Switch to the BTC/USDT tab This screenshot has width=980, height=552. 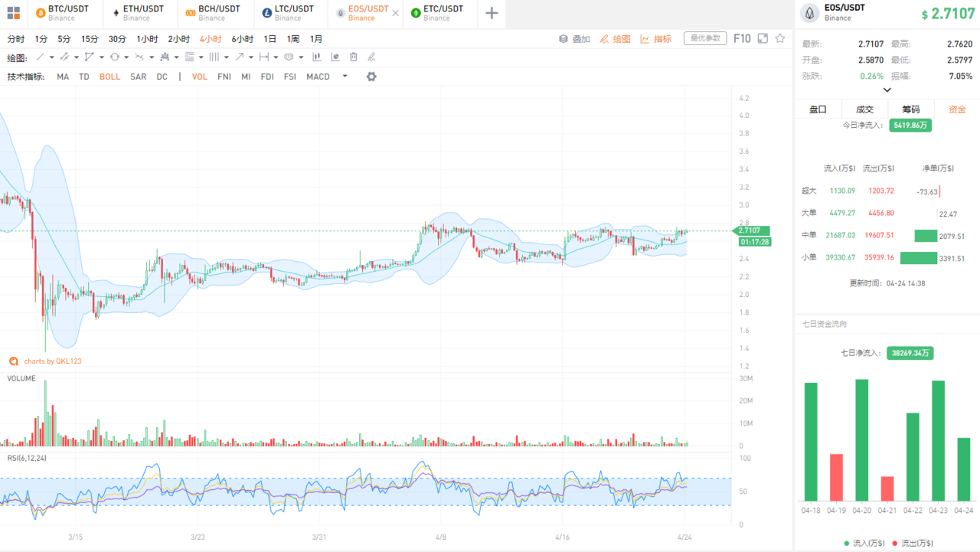[x=66, y=13]
